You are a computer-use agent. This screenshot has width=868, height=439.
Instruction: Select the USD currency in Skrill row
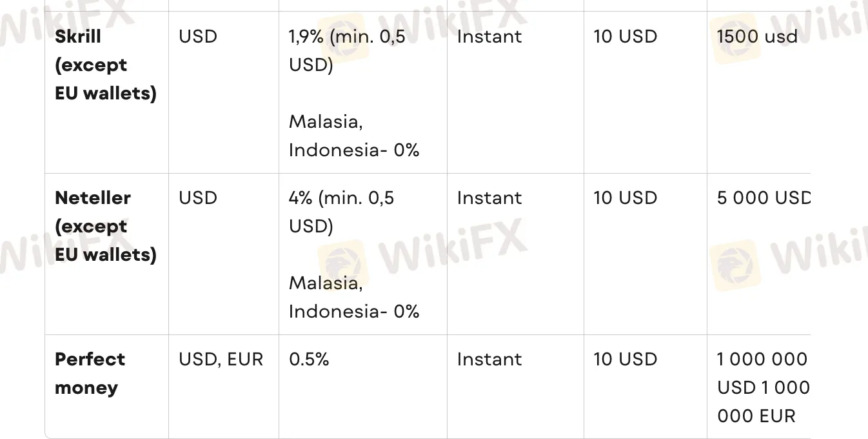(x=198, y=37)
